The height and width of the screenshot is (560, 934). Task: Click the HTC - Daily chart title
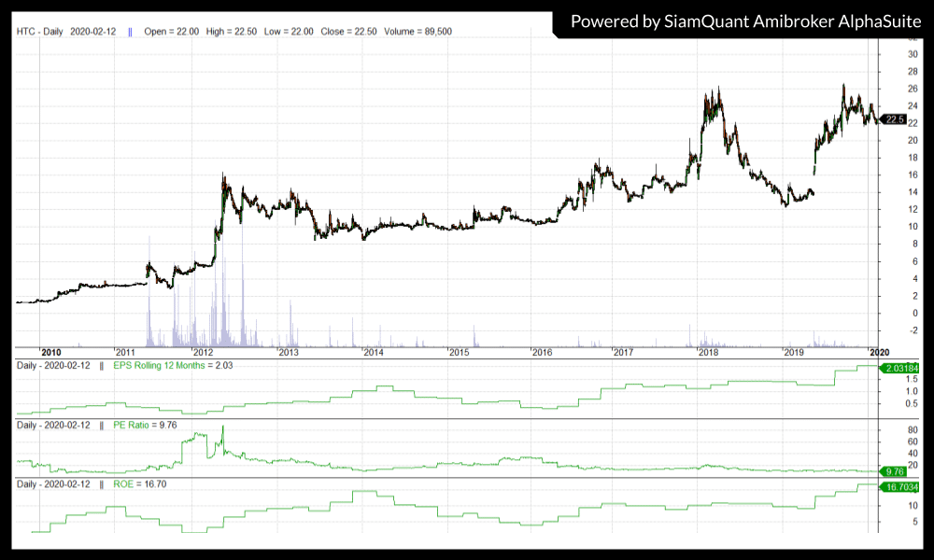[x=40, y=31]
